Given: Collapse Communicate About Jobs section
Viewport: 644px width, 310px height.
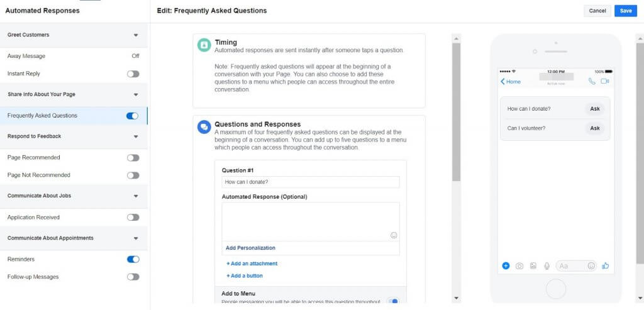Looking at the screenshot, I should (x=136, y=196).
